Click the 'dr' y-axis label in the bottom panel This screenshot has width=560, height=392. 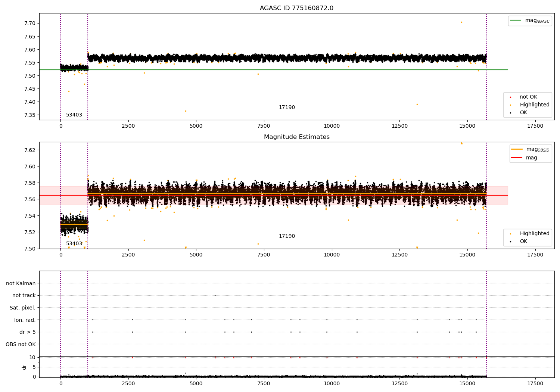click(x=24, y=367)
